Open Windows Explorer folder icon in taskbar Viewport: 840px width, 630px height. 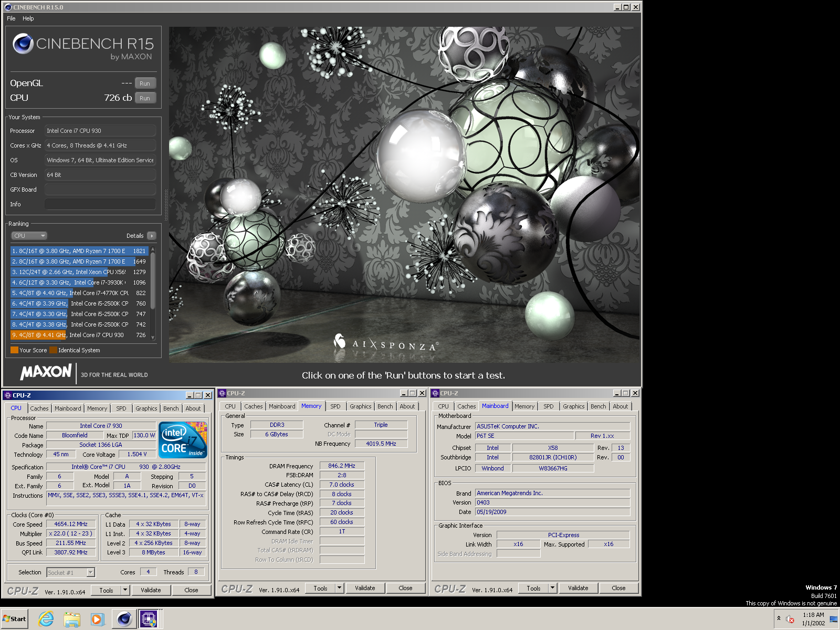coord(72,619)
